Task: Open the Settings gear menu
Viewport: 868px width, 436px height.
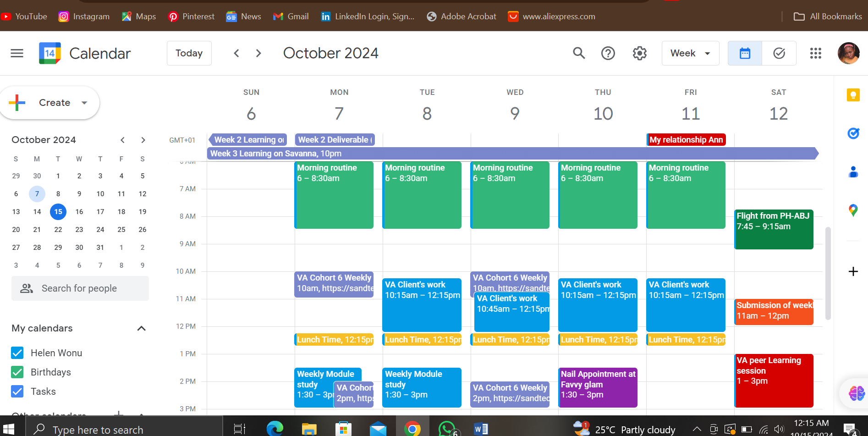Action: (639, 53)
